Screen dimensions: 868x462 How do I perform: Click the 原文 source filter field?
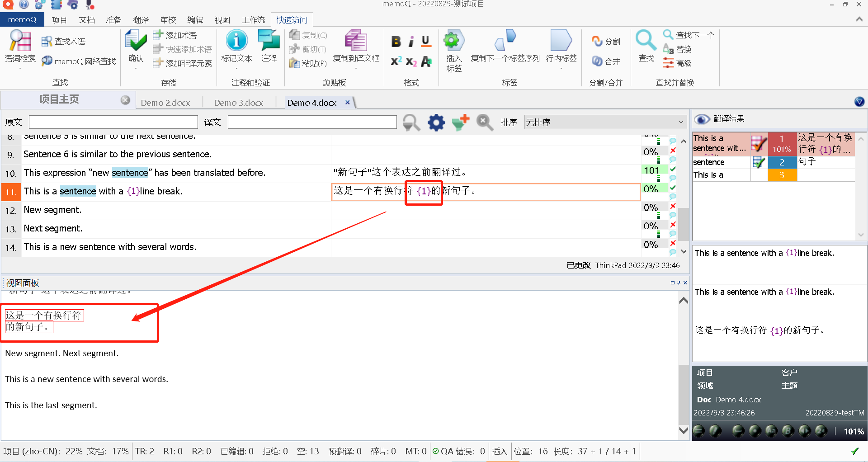113,122
